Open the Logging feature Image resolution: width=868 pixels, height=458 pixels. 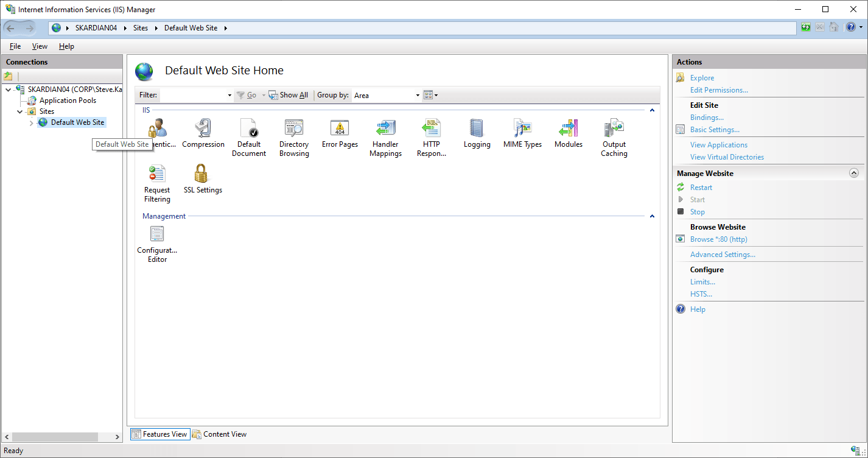477,133
